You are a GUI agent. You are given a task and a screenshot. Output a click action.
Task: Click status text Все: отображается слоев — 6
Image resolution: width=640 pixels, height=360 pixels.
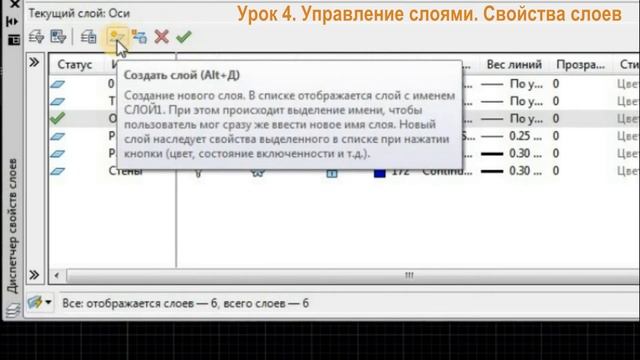pyautogui.click(x=140, y=303)
